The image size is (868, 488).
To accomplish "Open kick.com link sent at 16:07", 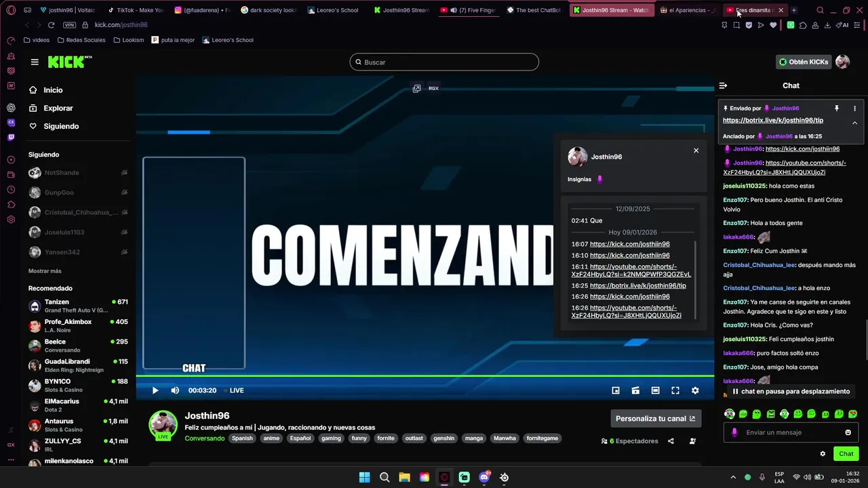I will [x=629, y=244].
